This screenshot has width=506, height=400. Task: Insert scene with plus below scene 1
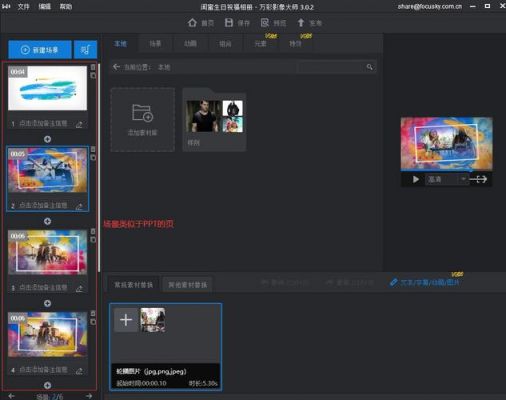coord(47,139)
